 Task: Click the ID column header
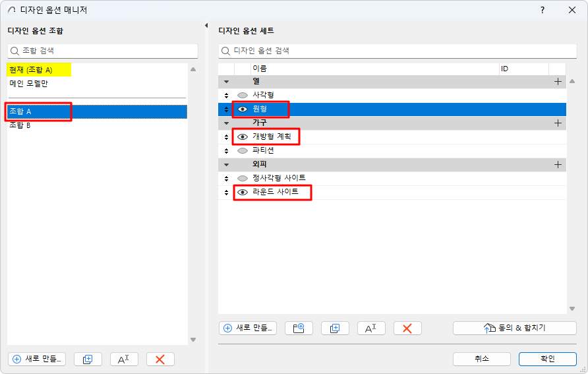point(524,69)
